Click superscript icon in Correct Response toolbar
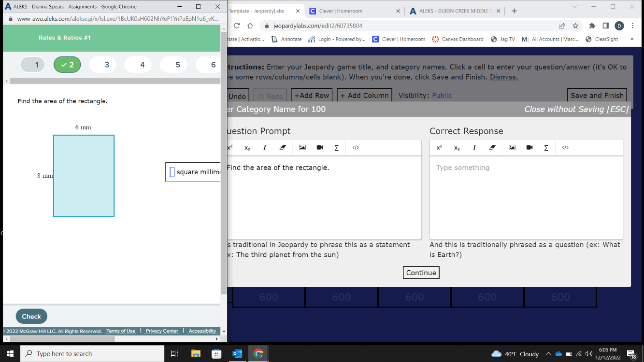This screenshot has height=362, width=644. tap(439, 148)
